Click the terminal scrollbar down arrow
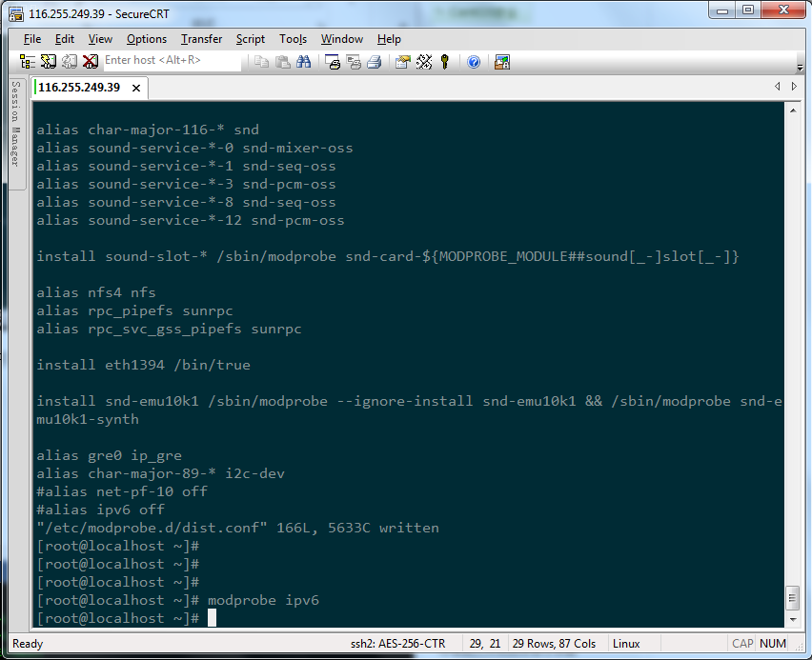The image size is (812, 660). click(791, 620)
